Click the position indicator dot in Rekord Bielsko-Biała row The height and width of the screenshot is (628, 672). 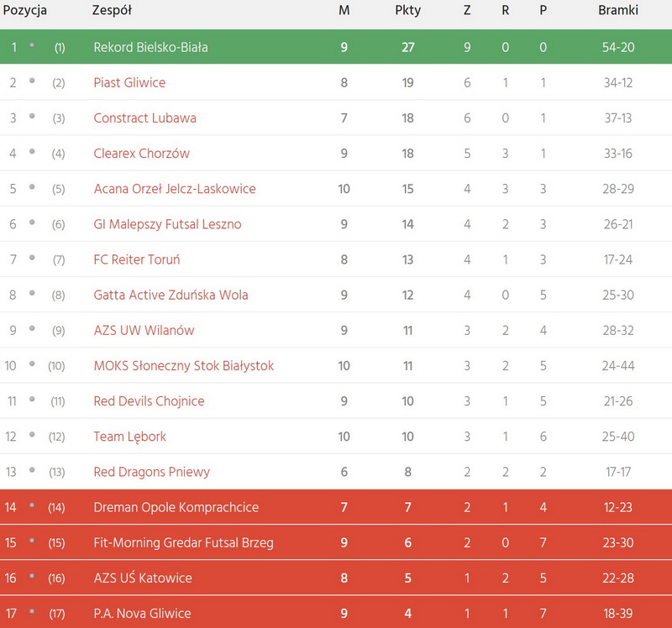32,44
